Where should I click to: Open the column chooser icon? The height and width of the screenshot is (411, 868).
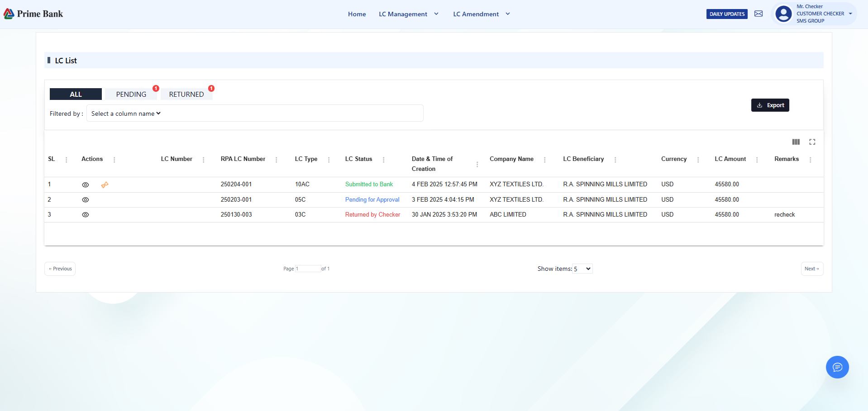click(x=796, y=142)
